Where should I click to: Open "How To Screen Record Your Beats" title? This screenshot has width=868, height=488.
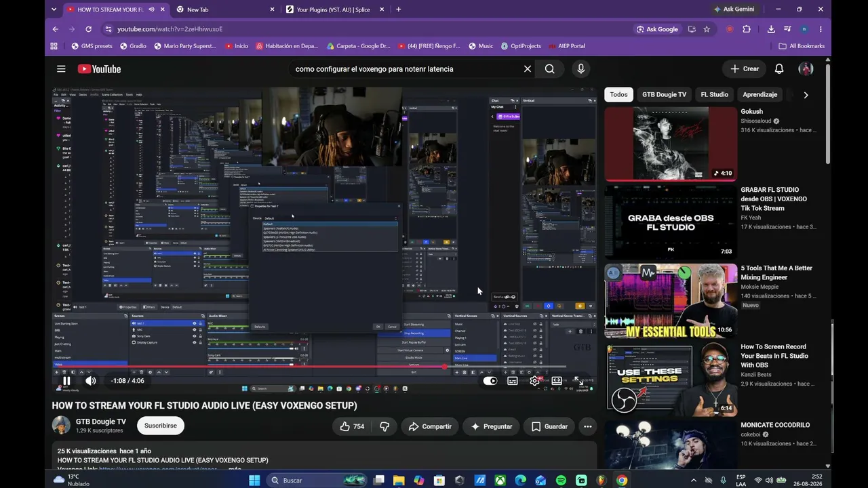(x=774, y=356)
